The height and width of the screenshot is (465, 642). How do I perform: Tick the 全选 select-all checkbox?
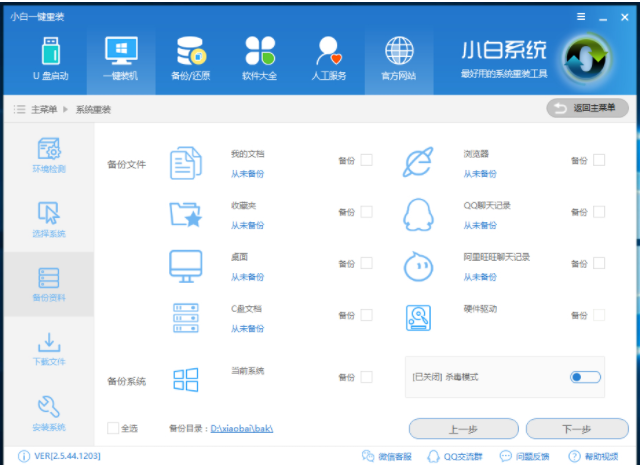113,428
